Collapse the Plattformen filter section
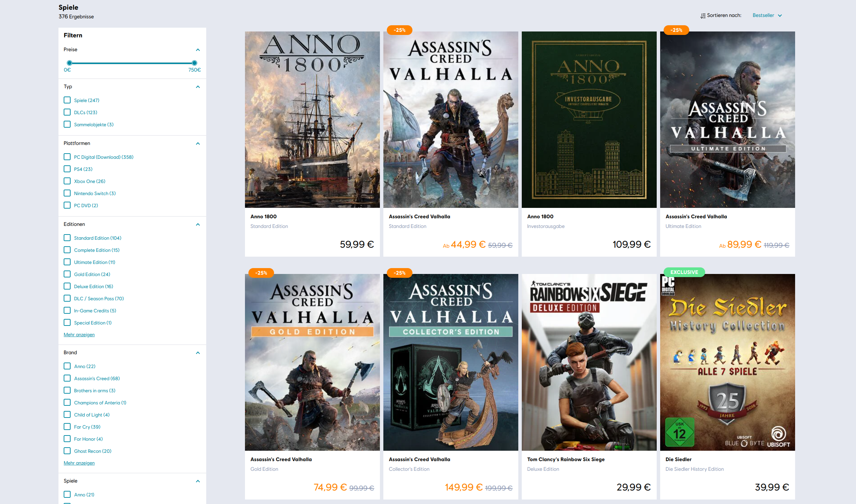The height and width of the screenshot is (504, 856). (198, 144)
